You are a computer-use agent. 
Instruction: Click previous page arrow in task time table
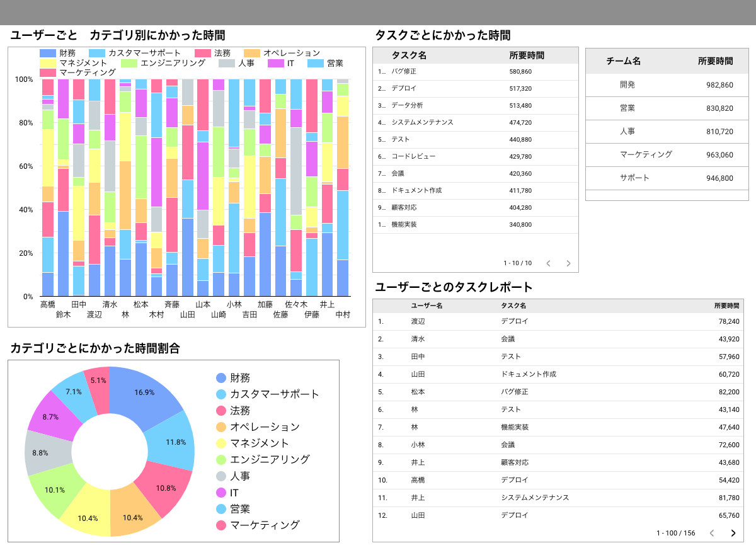[x=548, y=263]
